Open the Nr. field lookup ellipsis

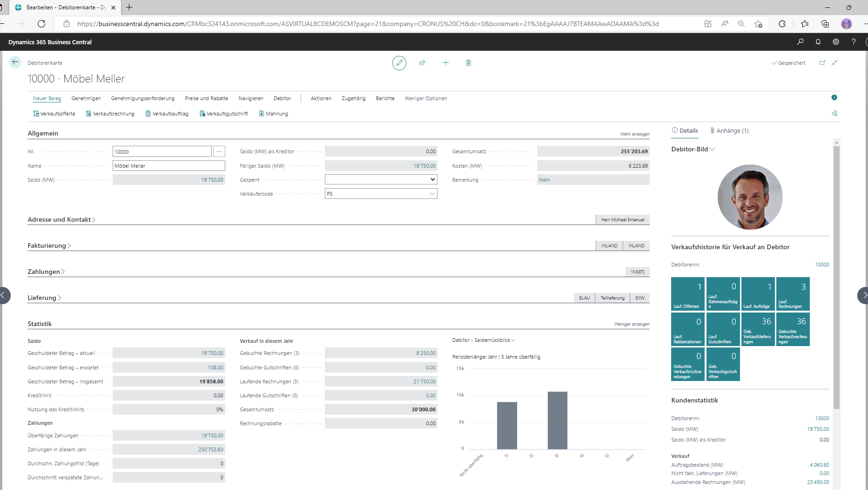tap(219, 151)
